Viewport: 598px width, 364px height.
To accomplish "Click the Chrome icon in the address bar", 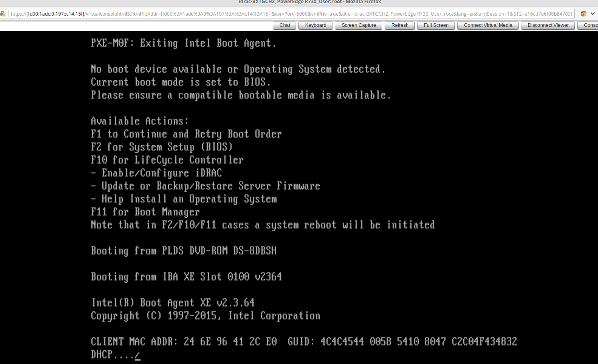I will (x=584, y=14).
